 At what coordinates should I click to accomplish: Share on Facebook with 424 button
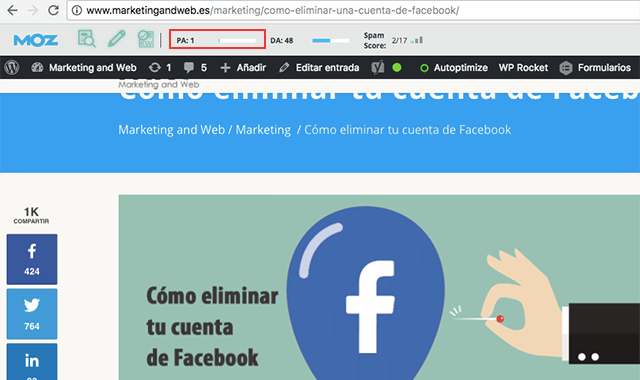point(32,259)
